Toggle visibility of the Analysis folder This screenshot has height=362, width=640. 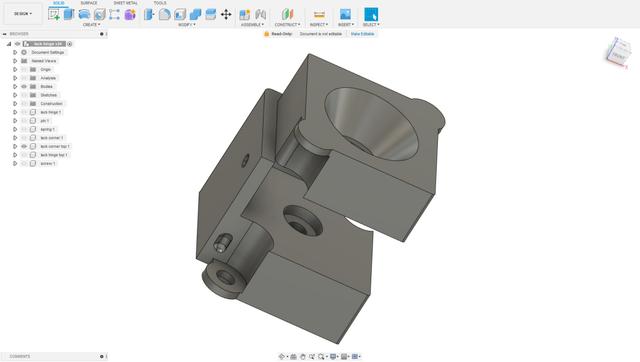24,78
